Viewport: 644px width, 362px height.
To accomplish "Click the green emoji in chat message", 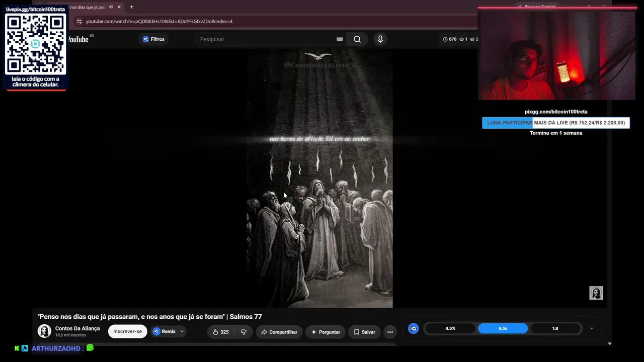I will (x=90, y=347).
